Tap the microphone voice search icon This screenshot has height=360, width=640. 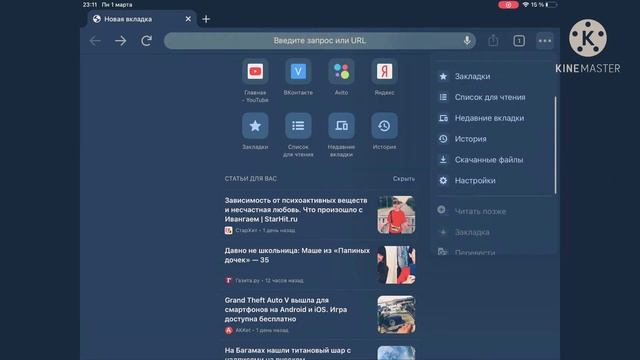467,40
